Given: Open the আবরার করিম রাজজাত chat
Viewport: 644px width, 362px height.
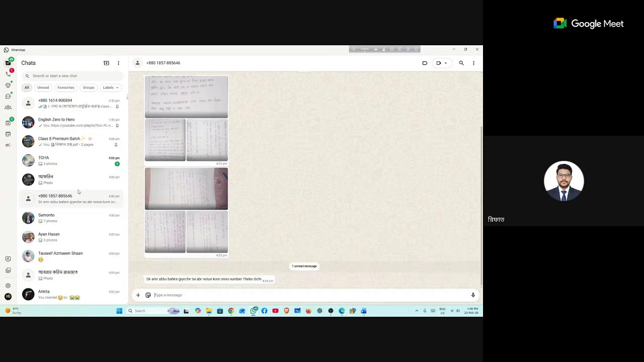Looking at the screenshot, I should [72, 275].
